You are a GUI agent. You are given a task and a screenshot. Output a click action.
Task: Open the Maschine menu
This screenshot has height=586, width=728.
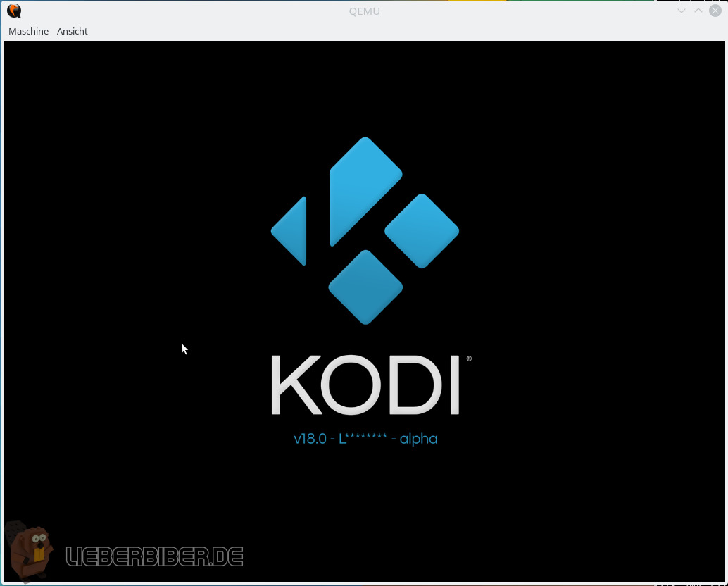[x=28, y=31]
